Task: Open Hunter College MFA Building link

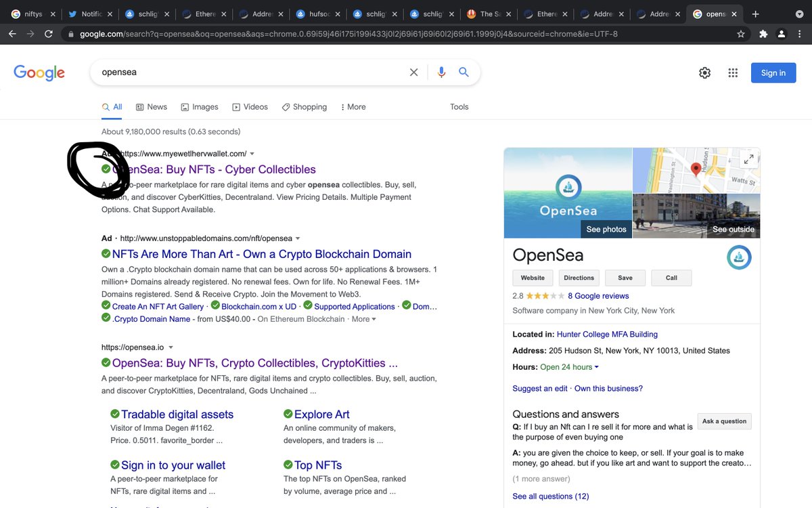Action: click(607, 335)
